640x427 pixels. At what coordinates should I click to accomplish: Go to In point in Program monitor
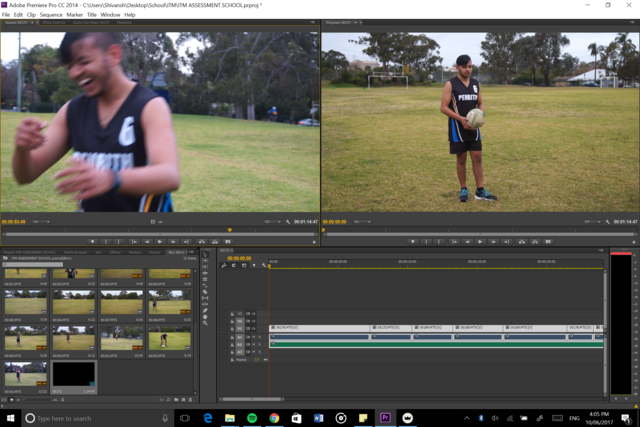pos(454,242)
